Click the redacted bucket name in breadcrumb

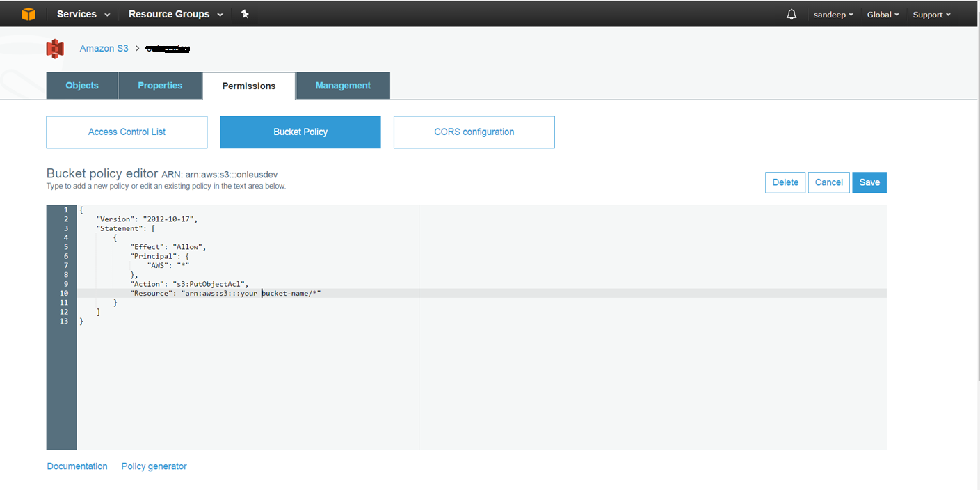168,49
